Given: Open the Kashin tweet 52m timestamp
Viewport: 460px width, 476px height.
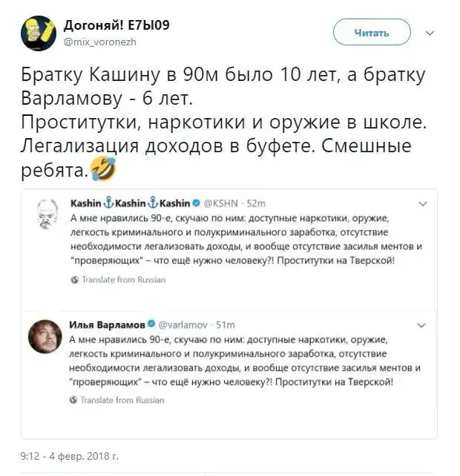Looking at the screenshot, I should (x=256, y=203).
